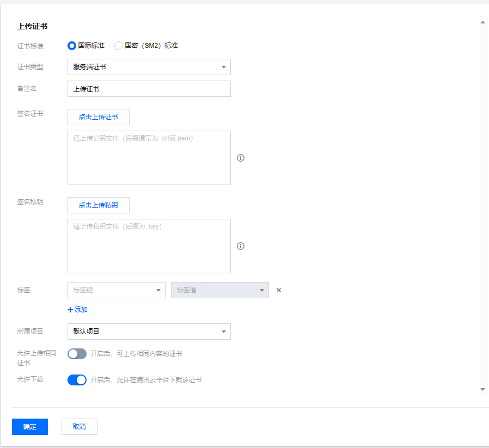
Task: Open 证书类型 dropdown showing 服务端证书
Action: coord(149,67)
